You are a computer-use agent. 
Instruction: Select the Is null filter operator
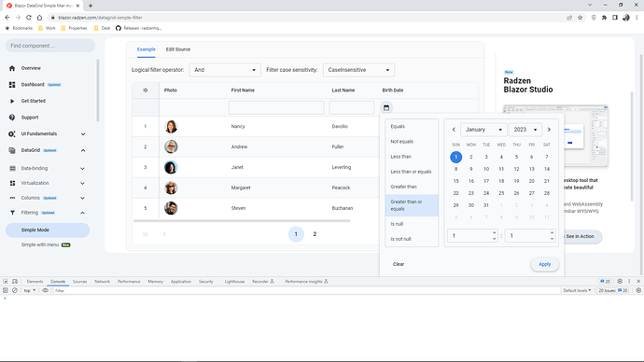click(x=412, y=224)
